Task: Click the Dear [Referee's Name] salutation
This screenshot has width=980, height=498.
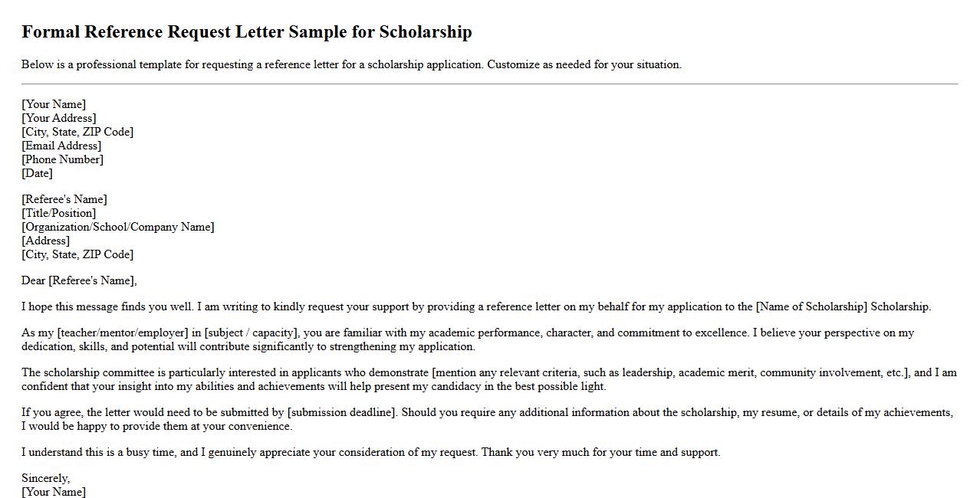Action: click(79, 280)
